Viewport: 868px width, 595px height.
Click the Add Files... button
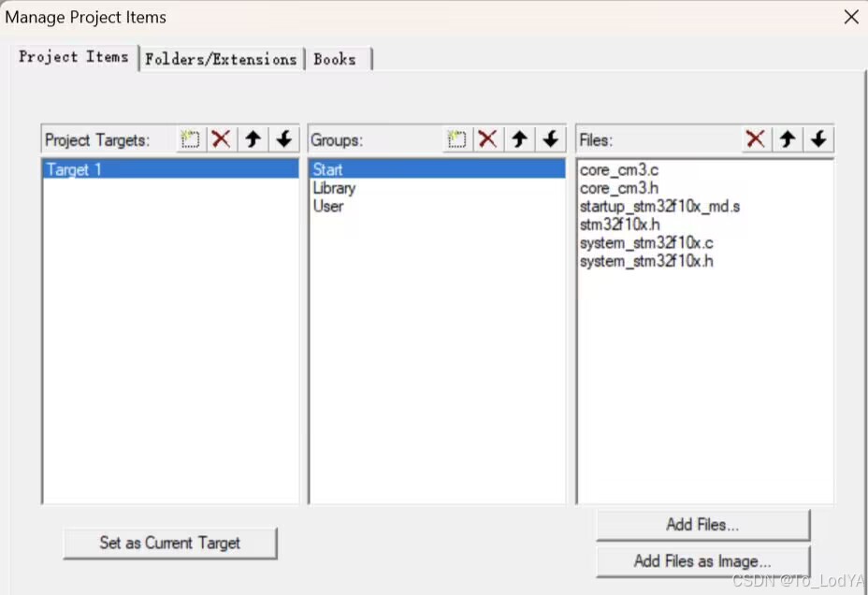pyautogui.click(x=702, y=525)
